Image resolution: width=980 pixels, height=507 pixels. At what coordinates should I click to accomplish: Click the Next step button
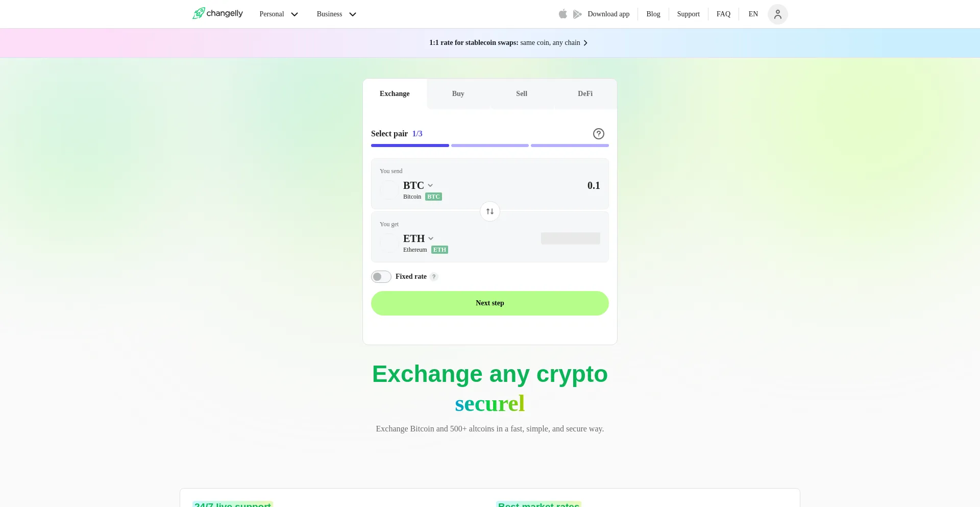pos(490,303)
